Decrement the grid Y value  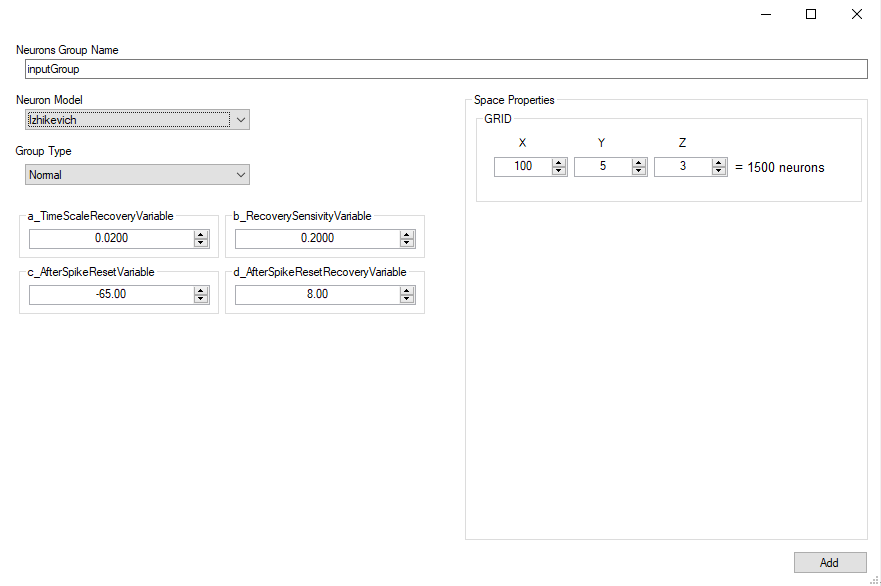tap(639, 171)
